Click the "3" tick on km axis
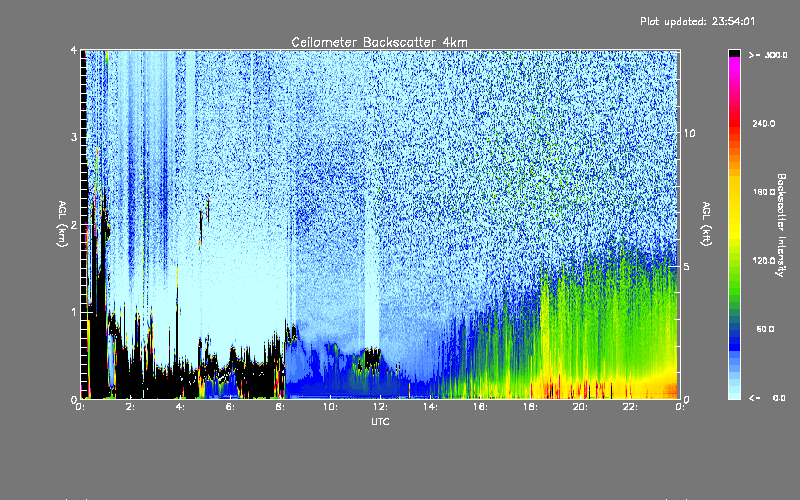The image size is (800, 500). coord(74,137)
